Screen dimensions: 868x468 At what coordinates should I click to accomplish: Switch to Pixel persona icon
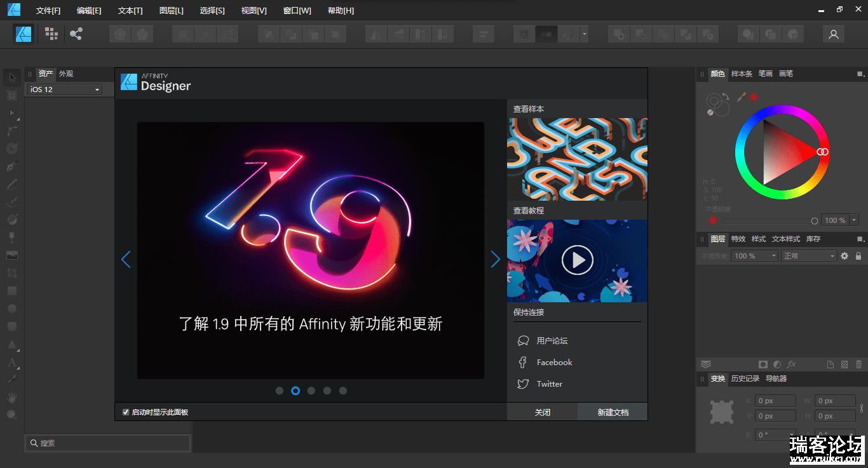point(51,34)
